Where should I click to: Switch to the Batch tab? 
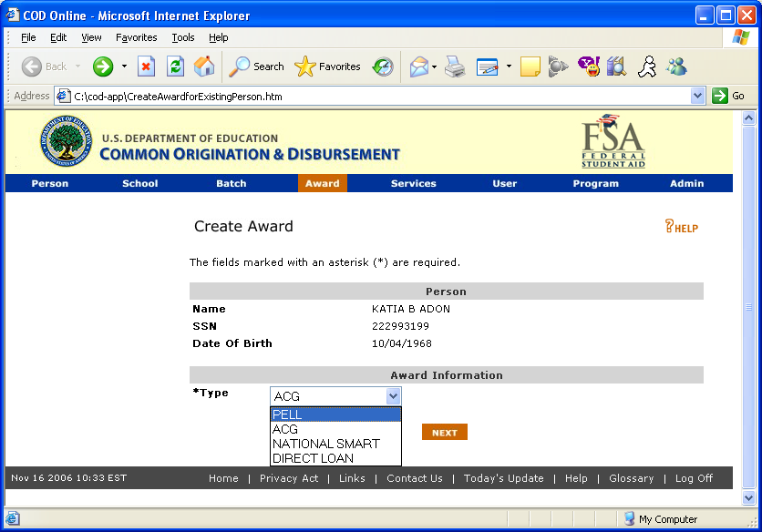point(232,183)
